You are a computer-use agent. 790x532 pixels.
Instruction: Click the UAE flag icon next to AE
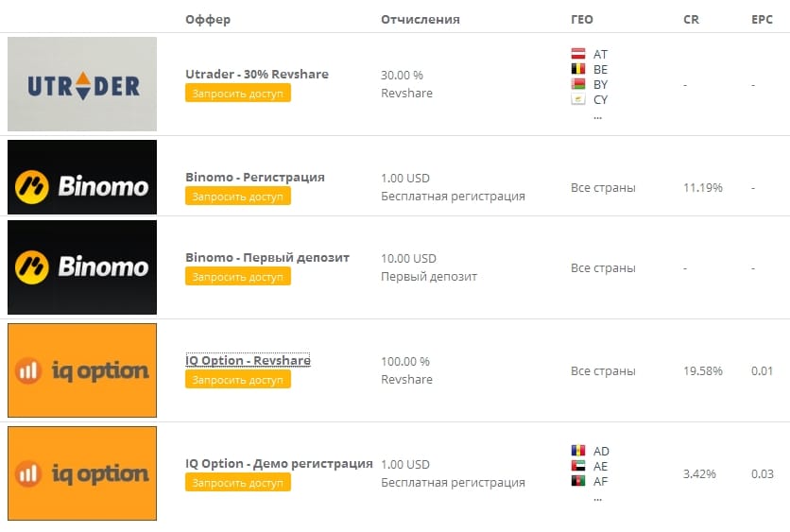578,466
